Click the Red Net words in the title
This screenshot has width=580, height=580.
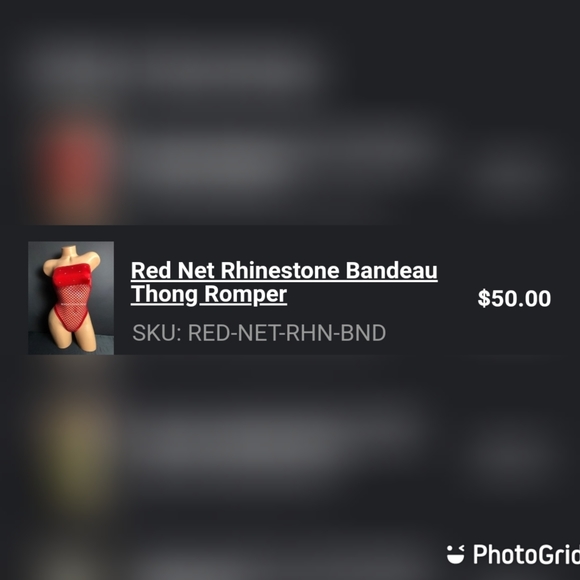tap(172, 270)
